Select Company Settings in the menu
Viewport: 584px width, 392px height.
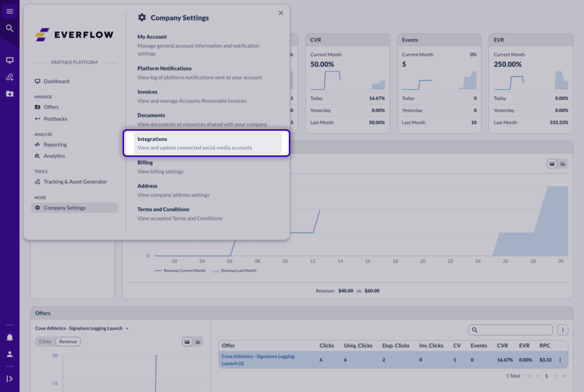pyautogui.click(x=74, y=208)
